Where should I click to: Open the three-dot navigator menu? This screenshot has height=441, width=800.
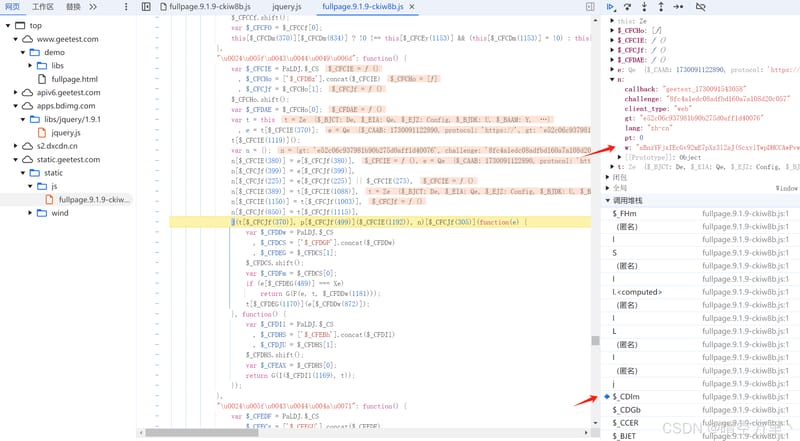pos(126,7)
